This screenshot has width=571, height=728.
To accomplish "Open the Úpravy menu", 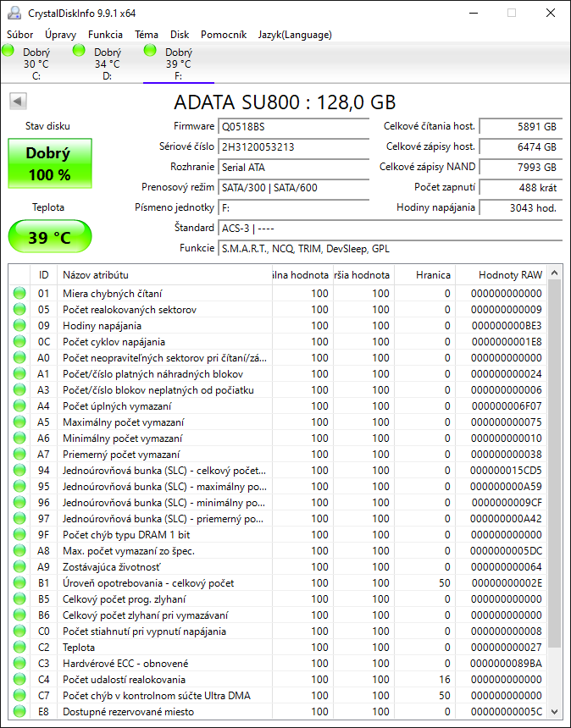I will (60, 35).
